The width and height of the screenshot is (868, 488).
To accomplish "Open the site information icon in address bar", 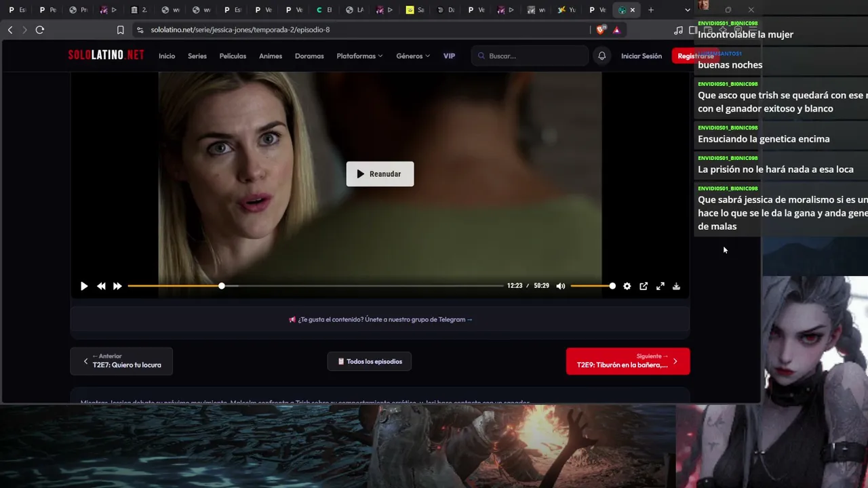I will point(140,30).
